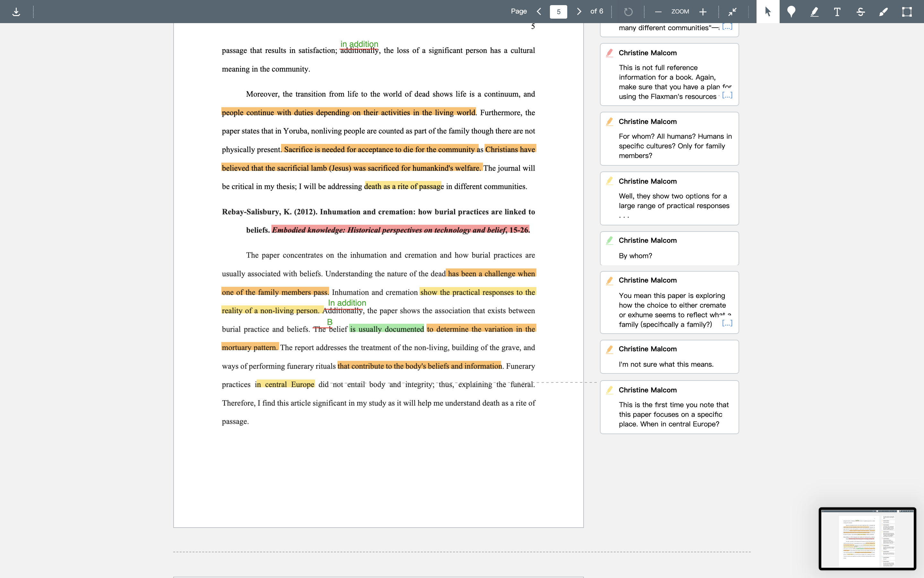Click highlighted 'mortuary pattern.' text

coord(250,347)
